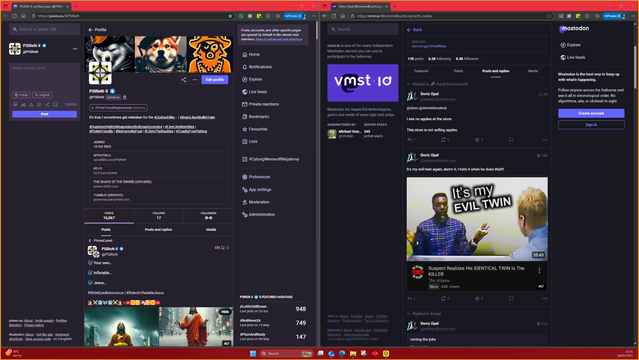This screenshot has height=360, width=639.
Task: Open more menu on 'I see no apples' post
Action: point(544,140)
